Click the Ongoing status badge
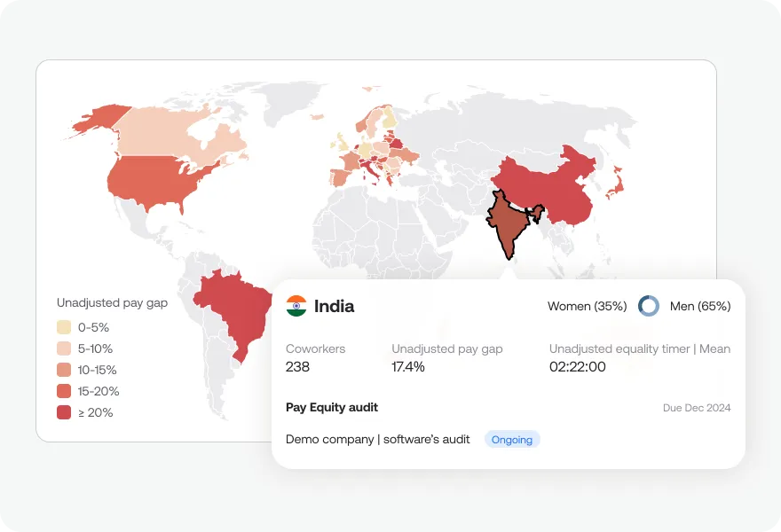This screenshot has width=781, height=532. (512, 440)
